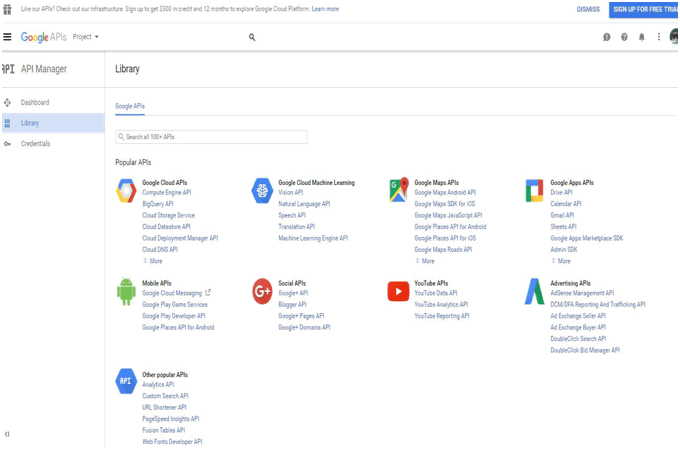Open Cloud Storage Service link

click(x=169, y=215)
